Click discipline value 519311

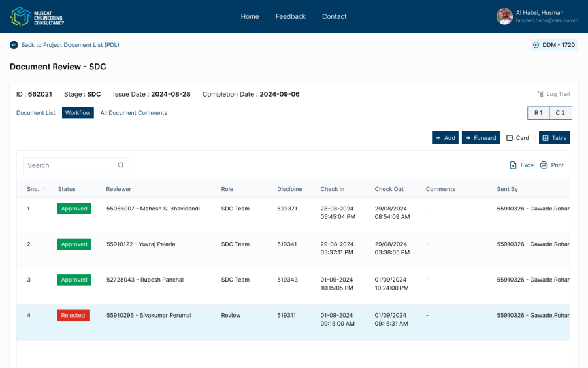(x=286, y=316)
